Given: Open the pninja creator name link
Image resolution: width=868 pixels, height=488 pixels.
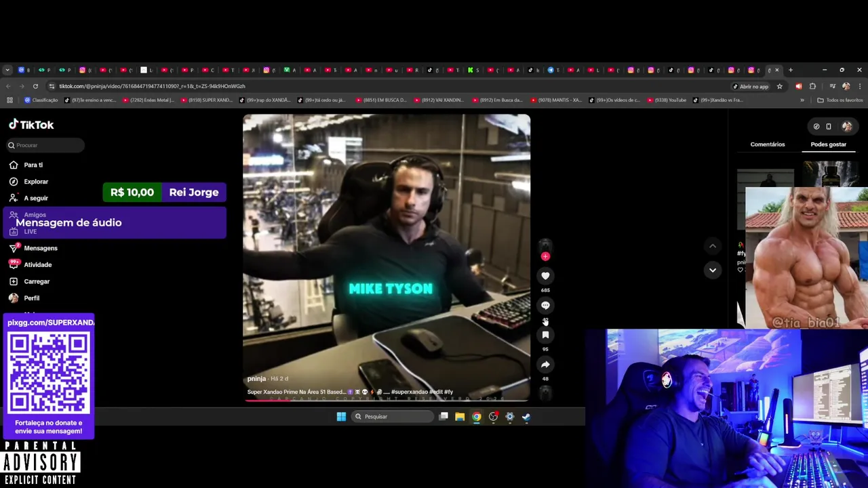Looking at the screenshot, I should click(256, 378).
